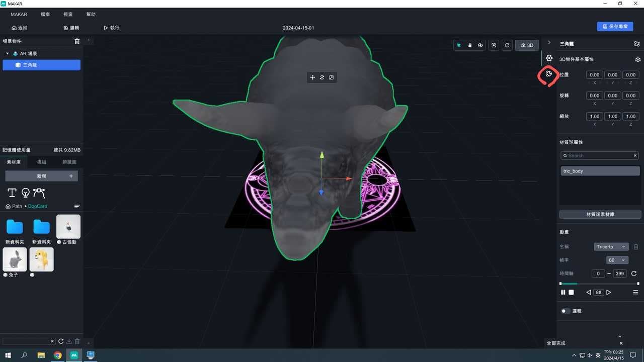Click the rotation Y value field
Image resolution: width=644 pixels, height=362 pixels.
point(612,96)
